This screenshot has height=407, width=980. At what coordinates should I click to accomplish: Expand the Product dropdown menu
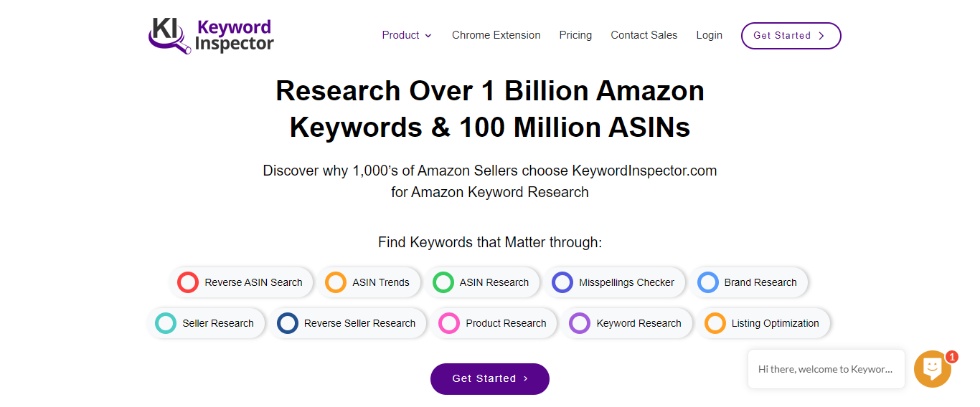tap(407, 35)
